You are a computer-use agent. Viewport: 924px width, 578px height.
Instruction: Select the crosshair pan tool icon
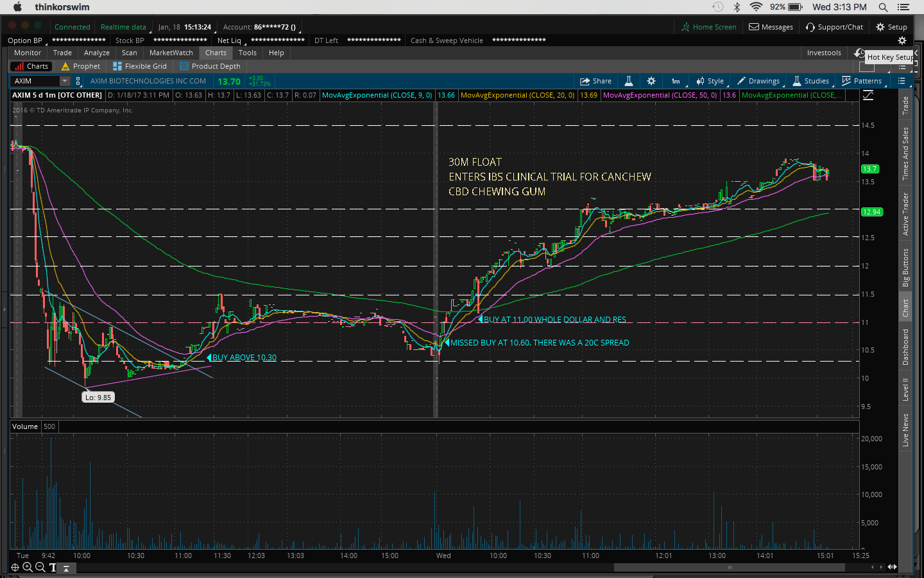point(15,567)
